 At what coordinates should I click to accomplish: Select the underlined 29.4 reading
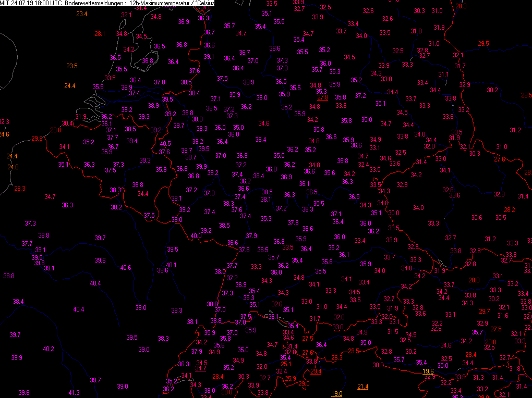pos(316,371)
